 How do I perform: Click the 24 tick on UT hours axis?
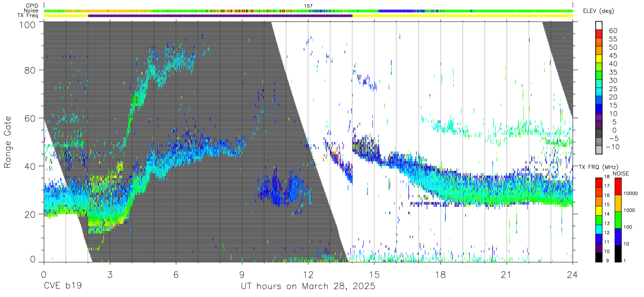pos(573,274)
